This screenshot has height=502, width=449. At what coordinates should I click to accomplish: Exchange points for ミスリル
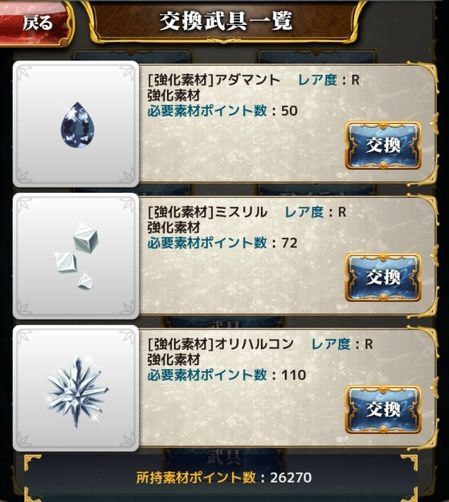(383, 277)
